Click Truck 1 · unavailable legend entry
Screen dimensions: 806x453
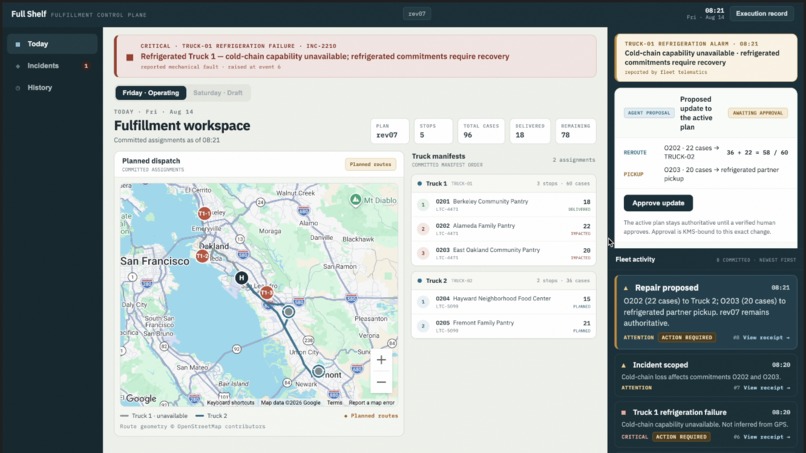(x=154, y=416)
